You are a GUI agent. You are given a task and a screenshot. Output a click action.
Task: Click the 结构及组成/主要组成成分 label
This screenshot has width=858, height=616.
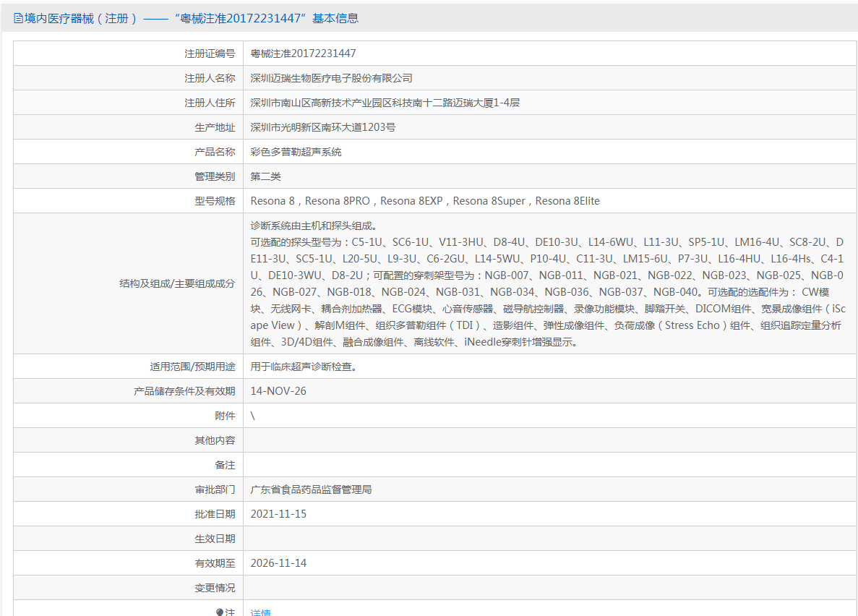coord(177,283)
